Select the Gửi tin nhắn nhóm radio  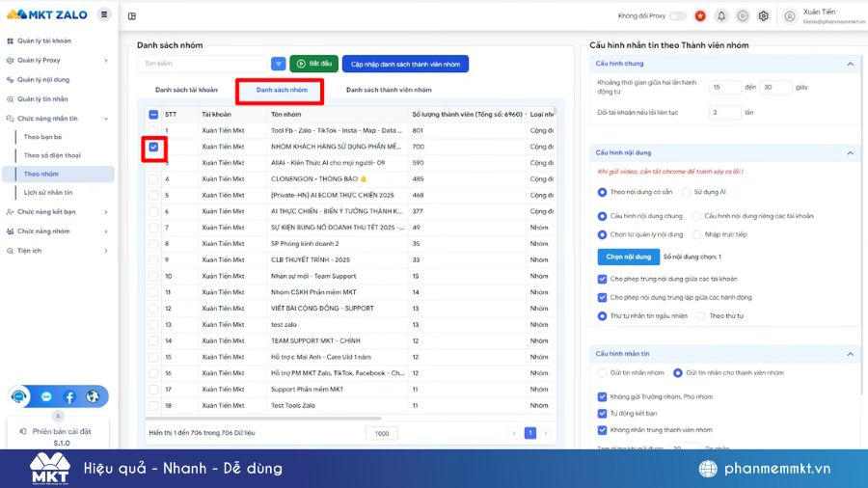[x=602, y=373]
